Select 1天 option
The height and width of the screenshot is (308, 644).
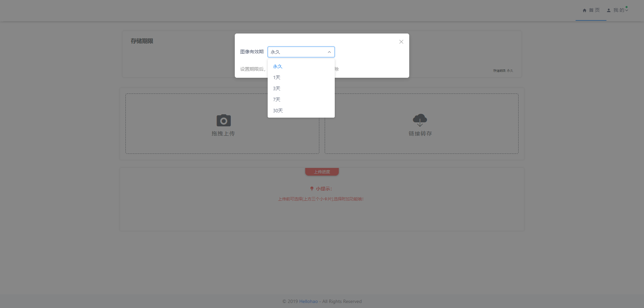click(301, 77)
